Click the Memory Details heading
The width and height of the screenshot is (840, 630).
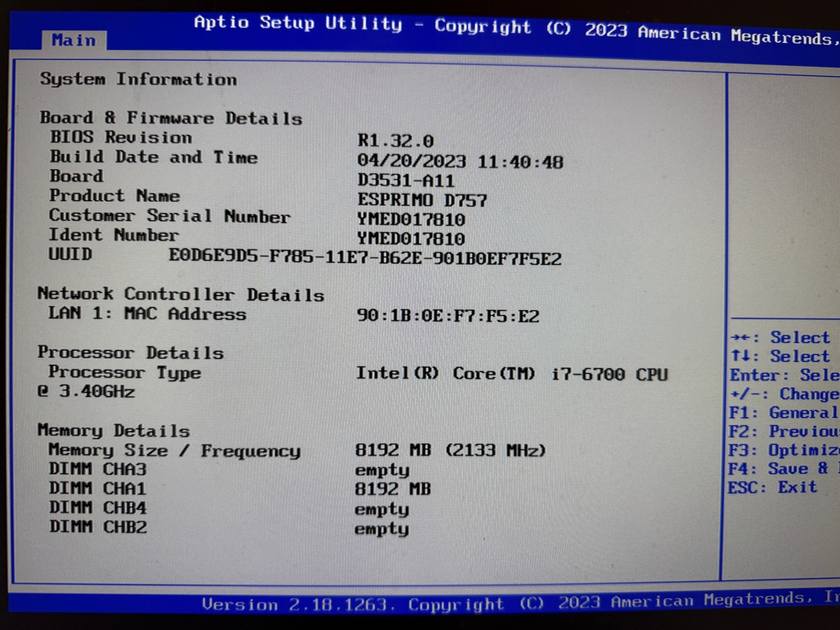coord(114,431)
